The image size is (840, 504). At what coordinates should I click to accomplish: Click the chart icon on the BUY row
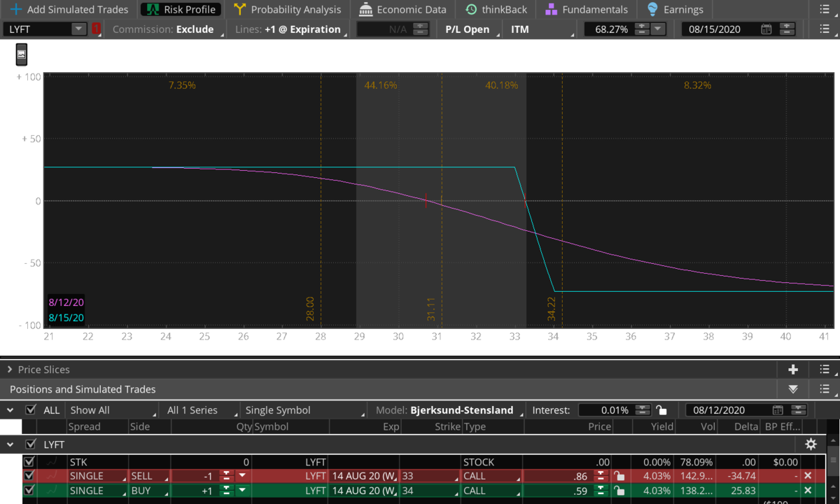51,491
